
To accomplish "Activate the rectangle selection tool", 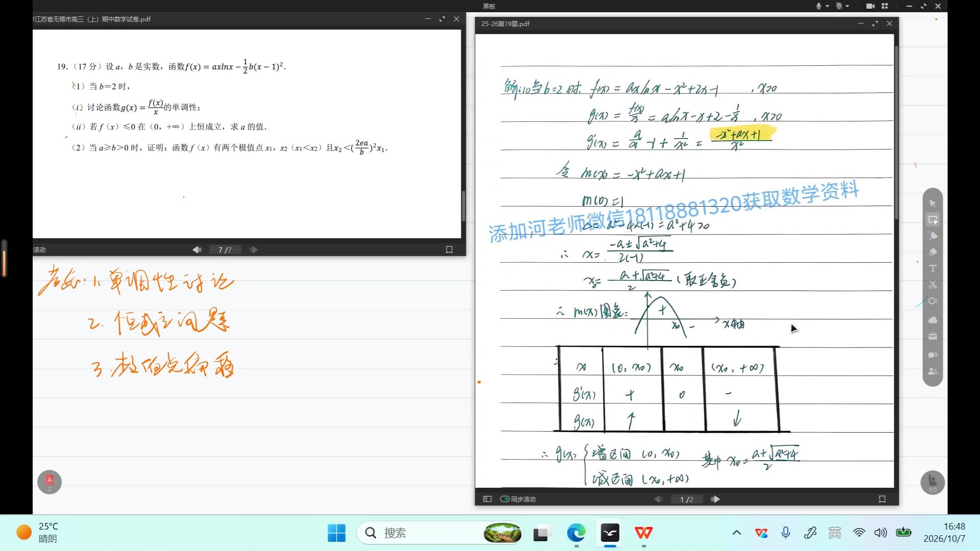I will (933, 220).
